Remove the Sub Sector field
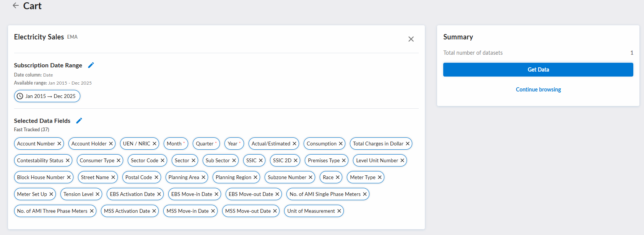The image size is (644, 235). 234,160
